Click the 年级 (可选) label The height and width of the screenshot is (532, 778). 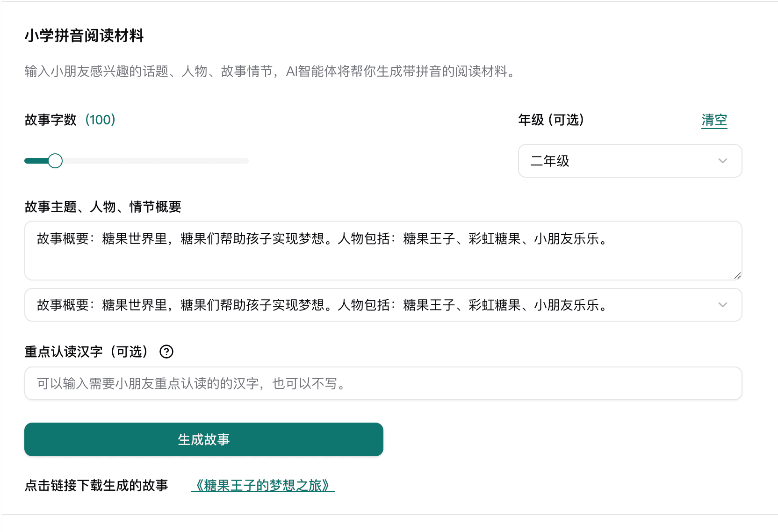point(551,120)
